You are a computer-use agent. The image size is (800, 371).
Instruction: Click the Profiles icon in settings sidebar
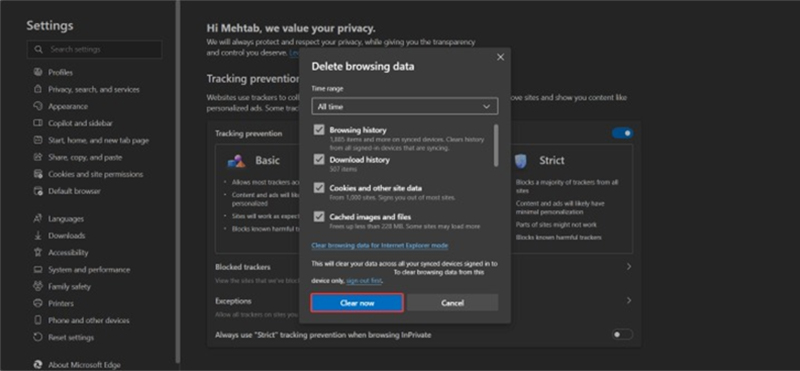click(38, 72)
